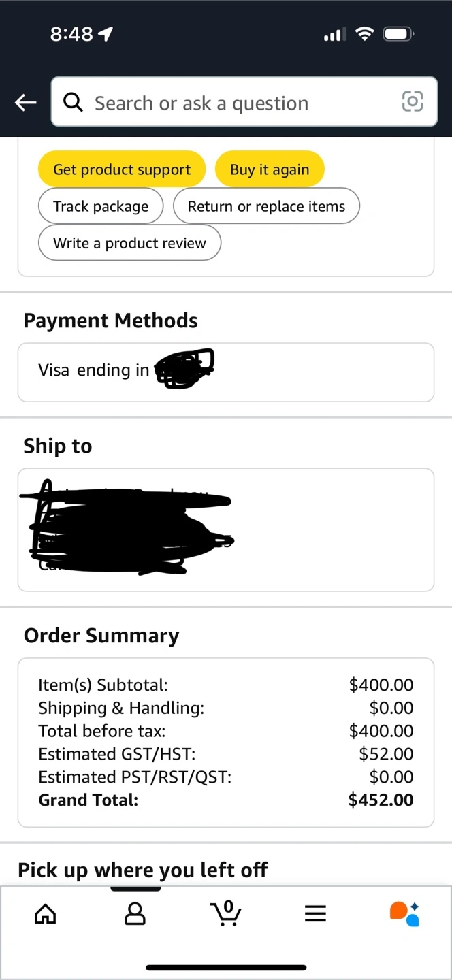Tap the Pick up where you left off heading

click(x=142, y=870)
